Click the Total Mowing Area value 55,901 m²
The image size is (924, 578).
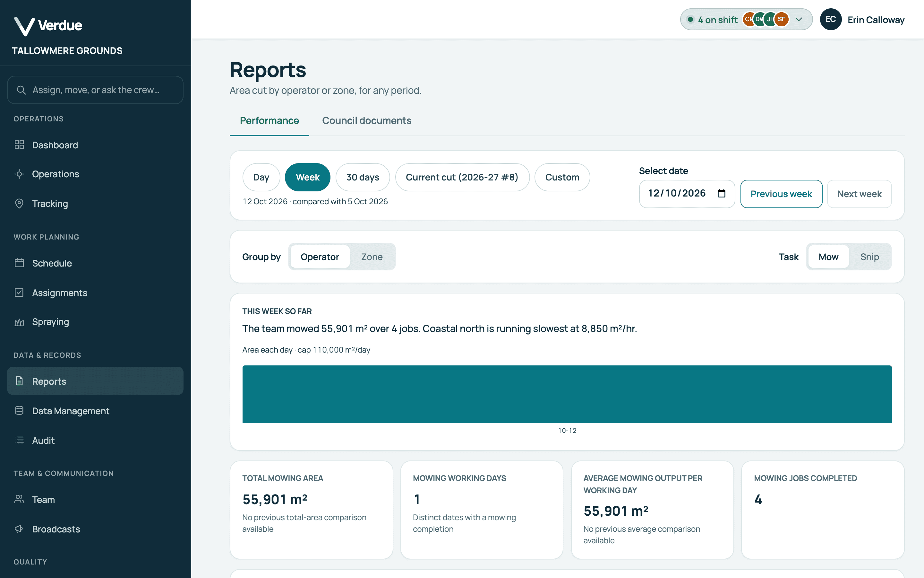(275, 499)
